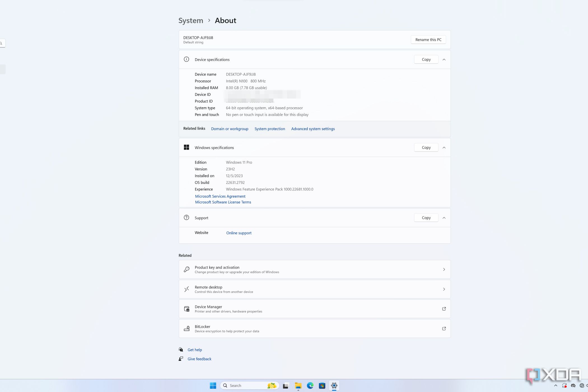
Task: Click the BitLocker lock icon
Action: 186,328
